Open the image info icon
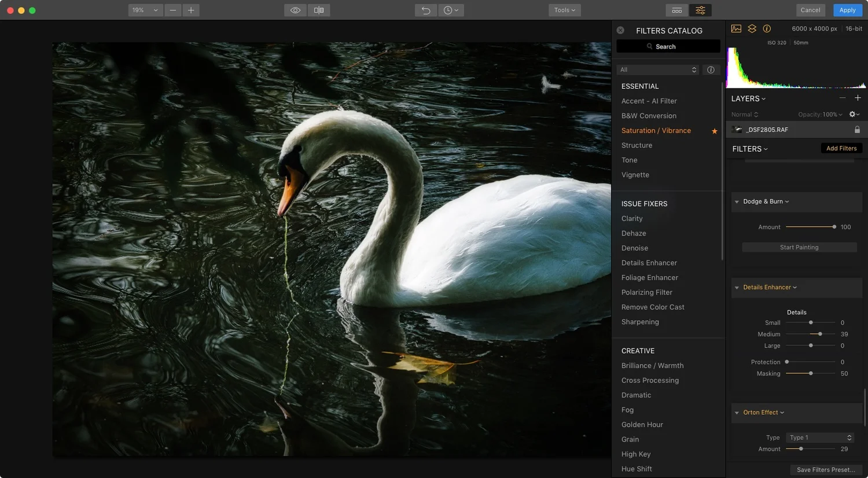The image size is (868, 478). 767,28
